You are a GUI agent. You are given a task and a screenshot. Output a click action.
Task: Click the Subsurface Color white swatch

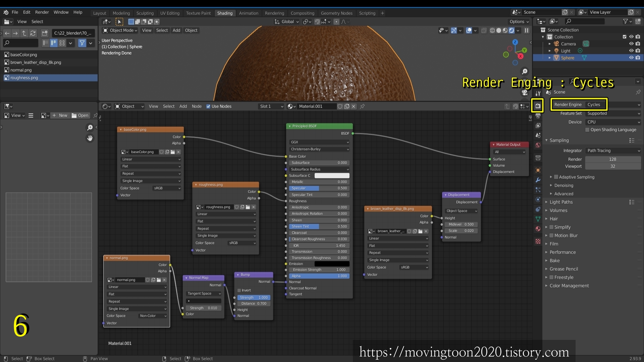[x=332, y=176]
